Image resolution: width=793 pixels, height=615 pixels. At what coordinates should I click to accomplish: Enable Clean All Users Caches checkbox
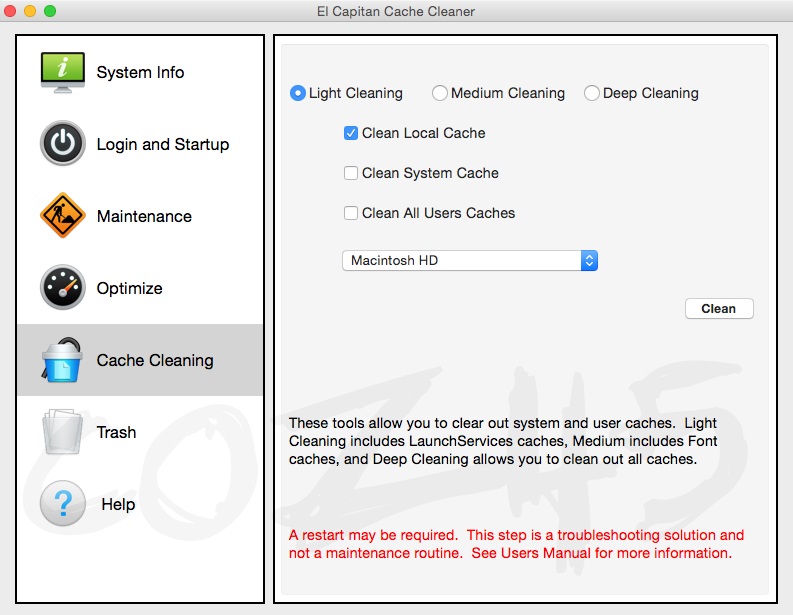pos(351,213)
